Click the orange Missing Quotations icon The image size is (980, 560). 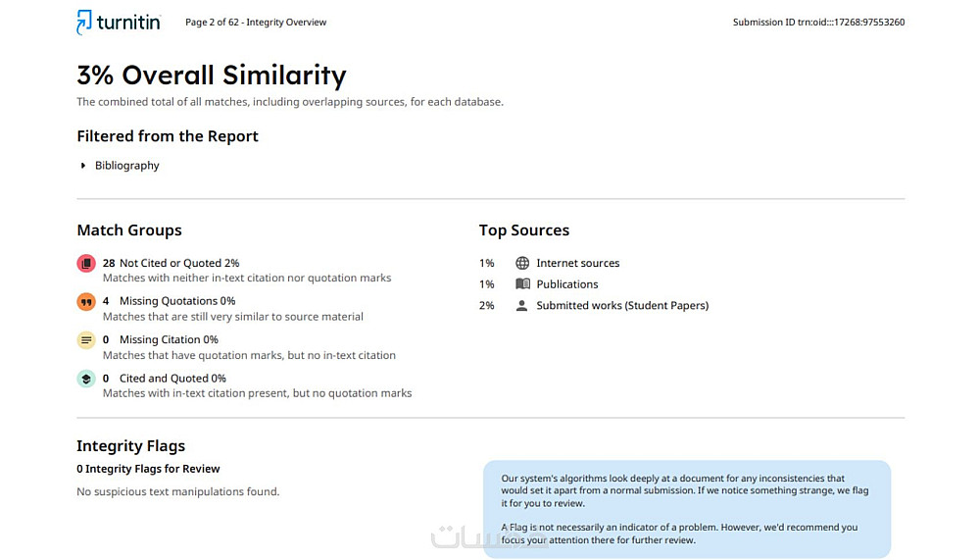[x=86, y=302]
